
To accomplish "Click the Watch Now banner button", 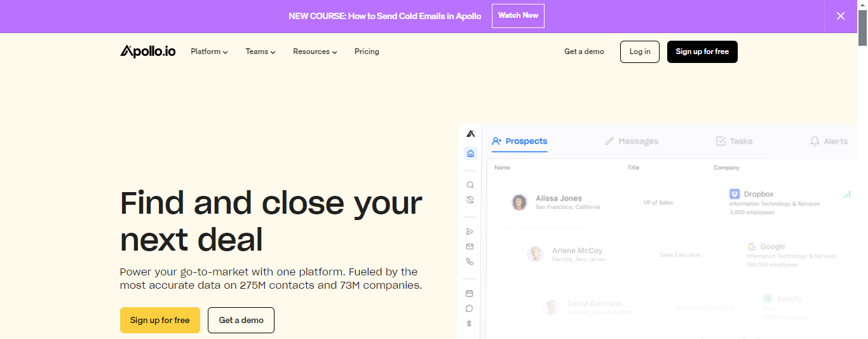I will [518, 16].
